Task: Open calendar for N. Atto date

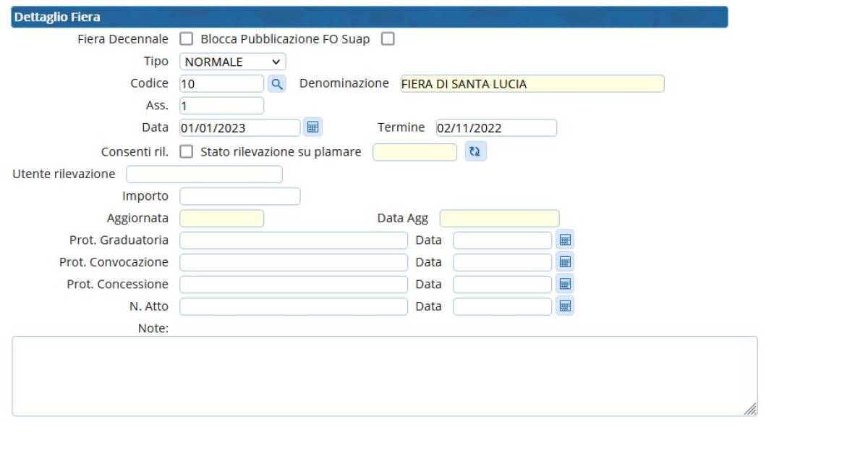Action: (x=565, y=306)
